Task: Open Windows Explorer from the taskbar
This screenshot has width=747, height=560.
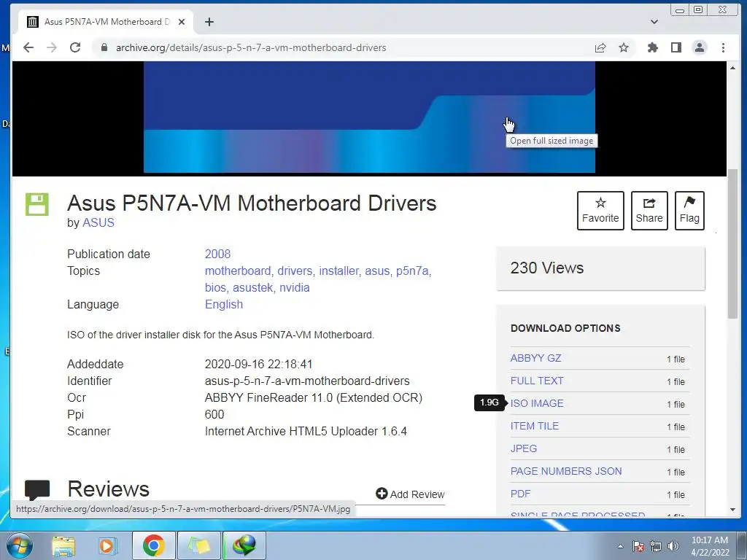Action: [63, 545]
